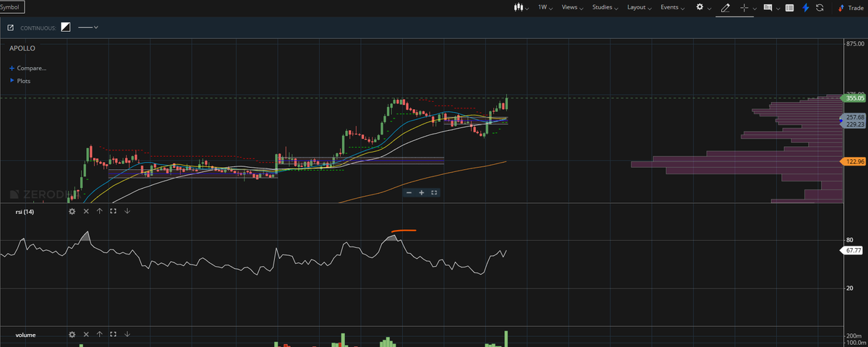The height and width of the screenshot is (347, 868).
Task: Select the orange line drawn on RSI
Action: 403,231
